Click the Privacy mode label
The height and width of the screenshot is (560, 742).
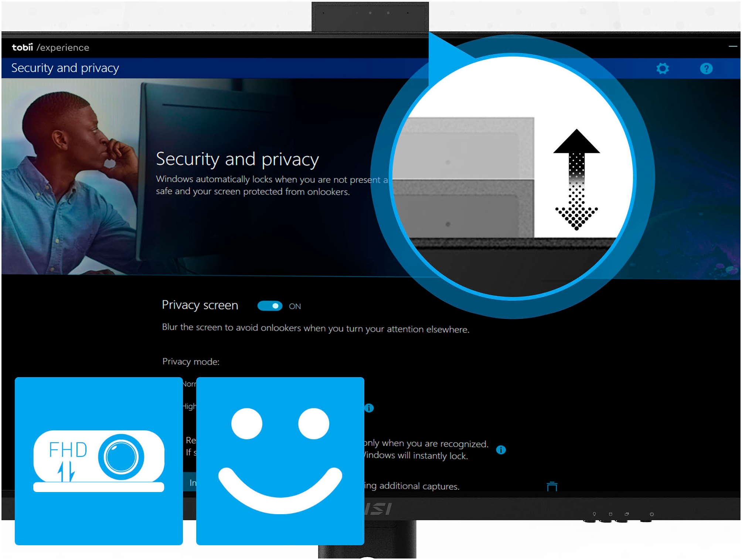coord(191,361)
